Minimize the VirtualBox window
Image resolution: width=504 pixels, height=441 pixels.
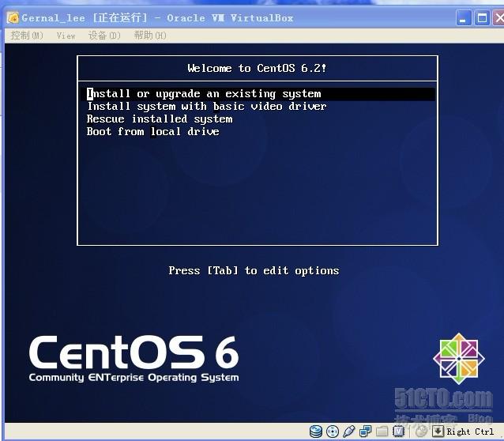[x=463, y=18]
